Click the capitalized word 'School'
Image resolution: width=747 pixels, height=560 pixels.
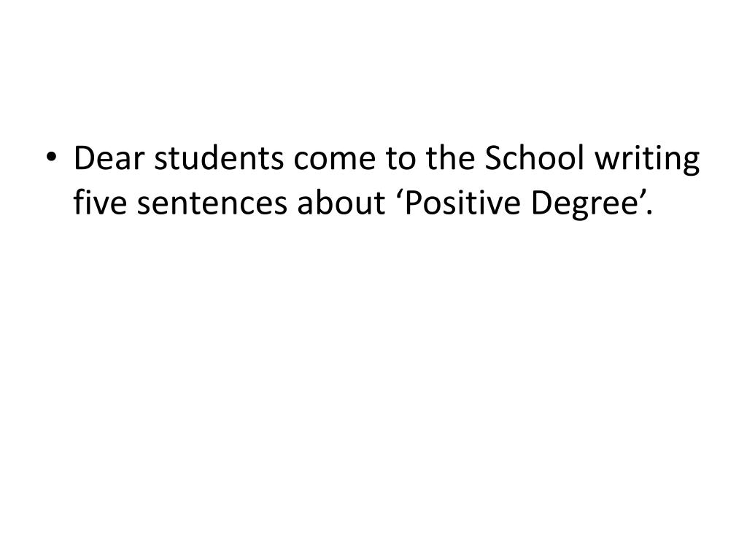[x=534, y=157]
